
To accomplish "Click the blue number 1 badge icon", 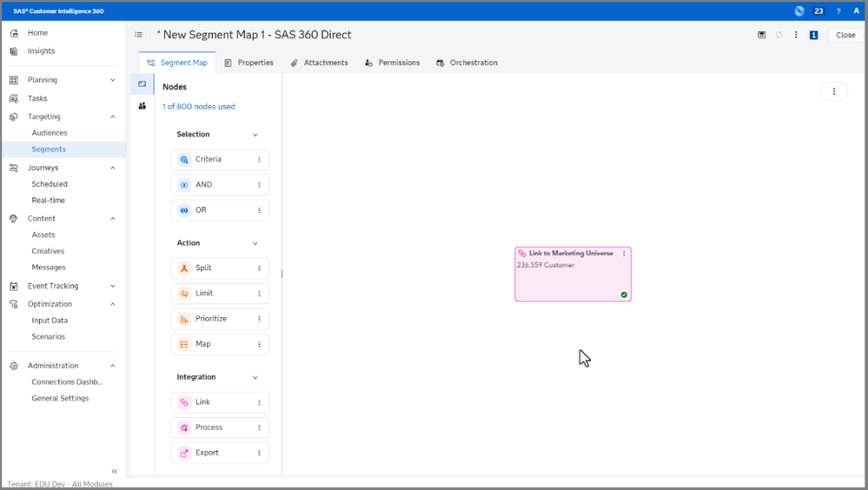I will pos(814,35).
